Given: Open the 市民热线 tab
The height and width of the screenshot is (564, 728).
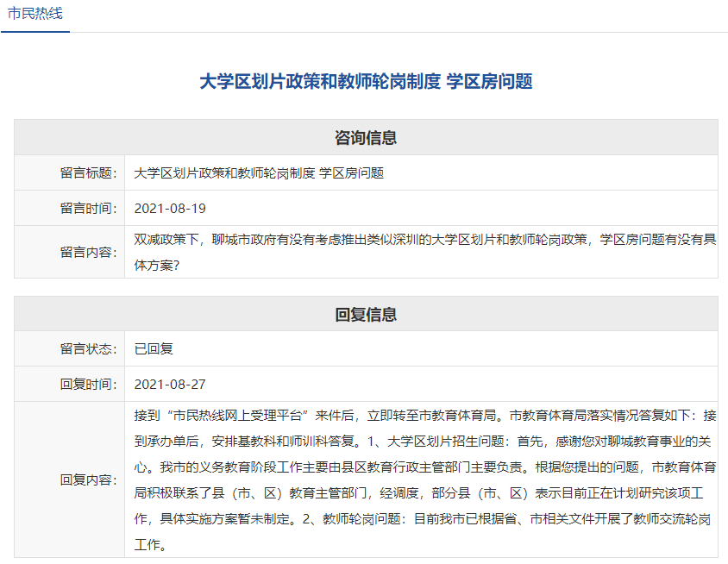Looking at the screenshot, I should (x=35, y=14).
